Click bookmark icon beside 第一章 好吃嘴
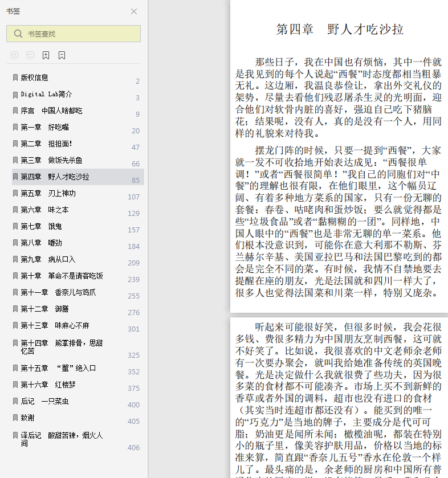The width and height of the screenshot is (448, 478). click(x=15, y=127)
